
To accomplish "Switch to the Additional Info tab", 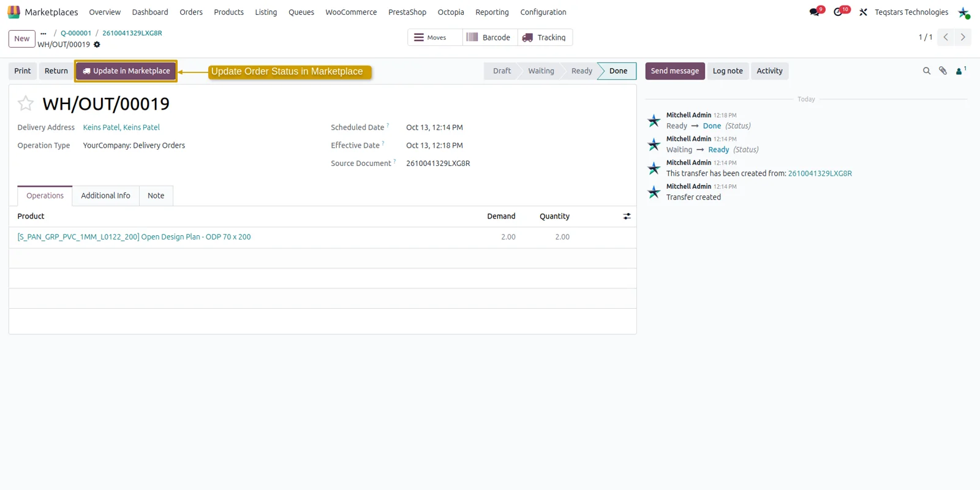I will point(106,196).
